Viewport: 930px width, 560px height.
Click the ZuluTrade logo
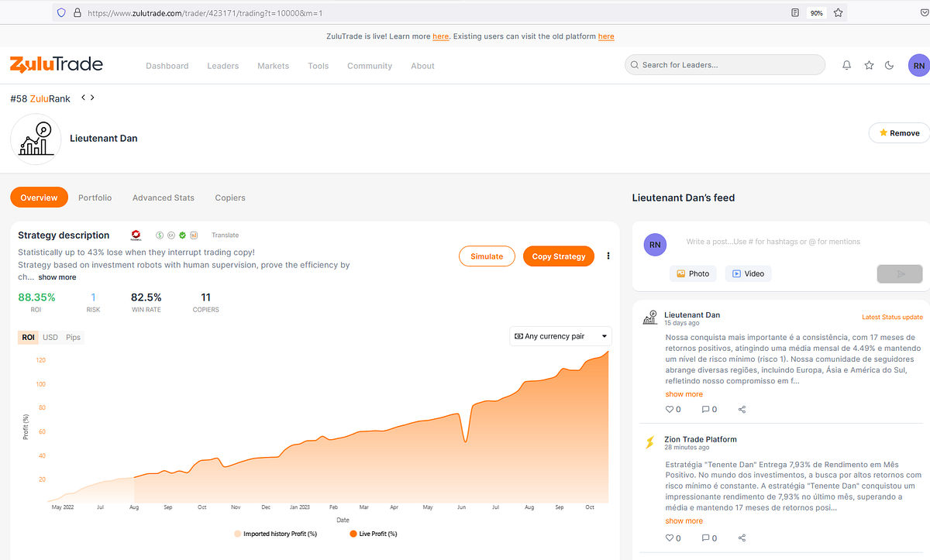(x=56, y=64)
